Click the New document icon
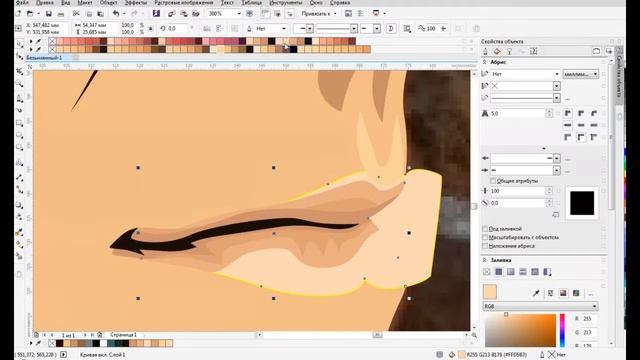Viewport: 640px width, 360px height. pyautogui.click(x=18, y=13)
